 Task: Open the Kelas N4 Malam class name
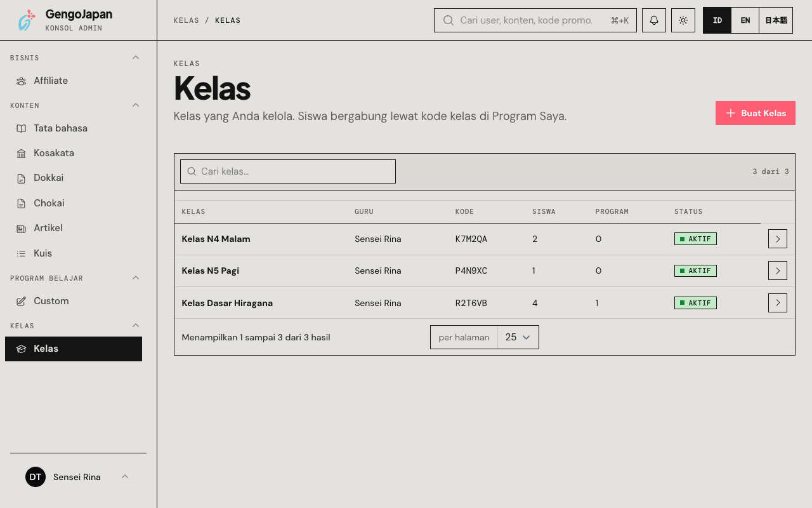[x=216, y=239]
